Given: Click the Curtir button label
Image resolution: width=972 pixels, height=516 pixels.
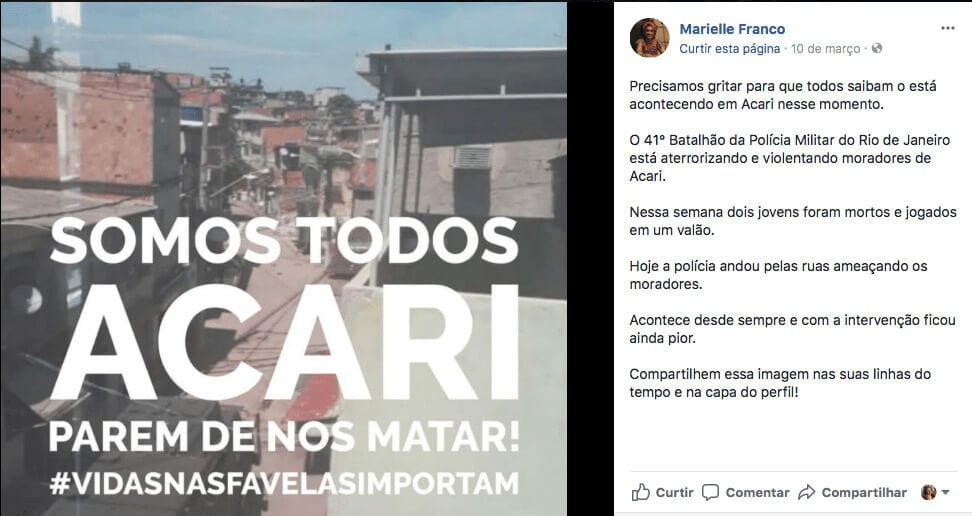Looking at the screenshot, I should (674, 492).
